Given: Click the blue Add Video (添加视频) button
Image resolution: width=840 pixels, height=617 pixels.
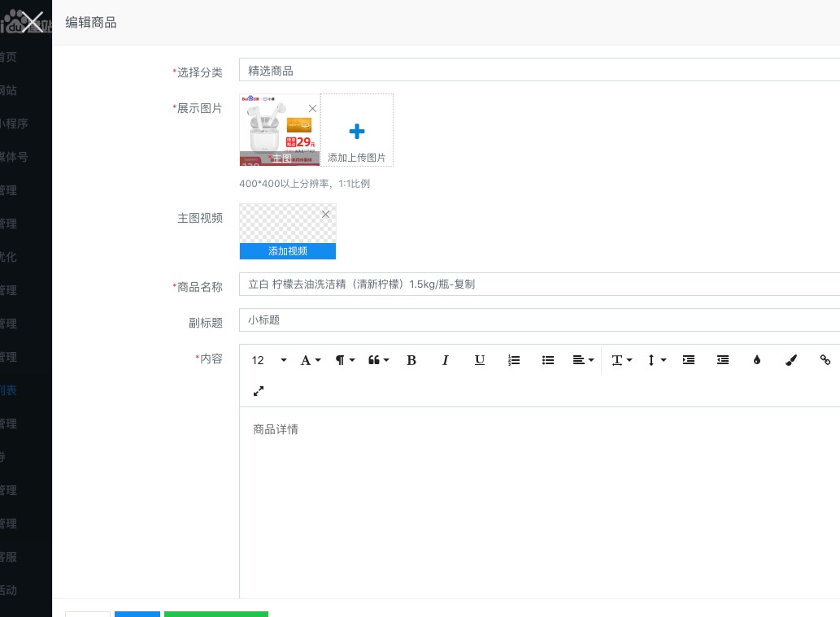Looking at the screenshot, I should click(x=288, y=251).
